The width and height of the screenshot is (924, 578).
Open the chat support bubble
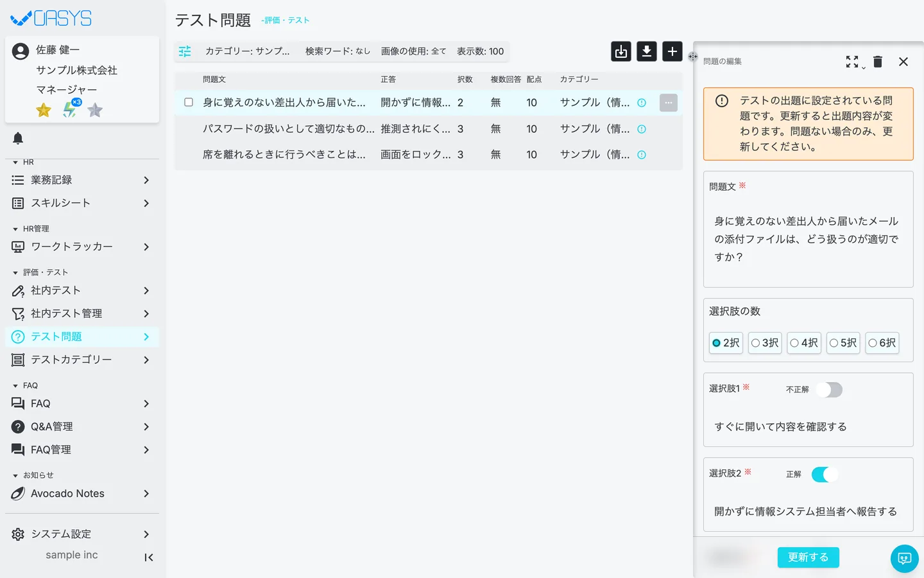tap(905, 559)
